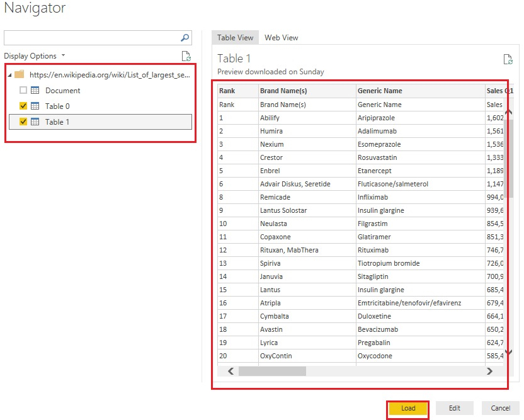Switch to Web View tab

tap(282, 38)
